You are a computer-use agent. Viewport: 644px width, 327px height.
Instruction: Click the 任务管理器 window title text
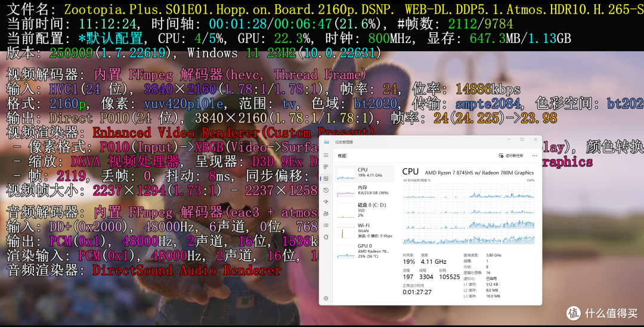pos(344,142)
